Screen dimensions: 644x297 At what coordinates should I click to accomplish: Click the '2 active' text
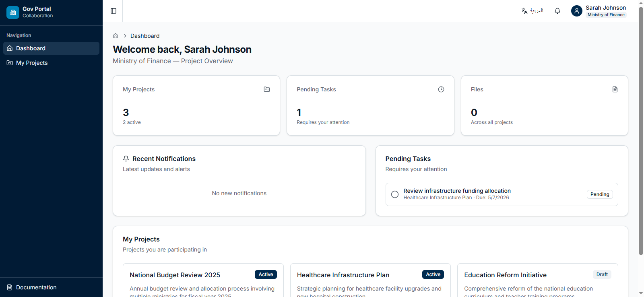(132, 122)
